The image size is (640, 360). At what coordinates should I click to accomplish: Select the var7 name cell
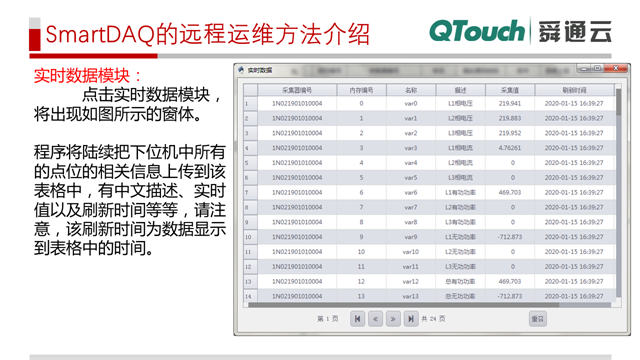[x=411, y=207]
